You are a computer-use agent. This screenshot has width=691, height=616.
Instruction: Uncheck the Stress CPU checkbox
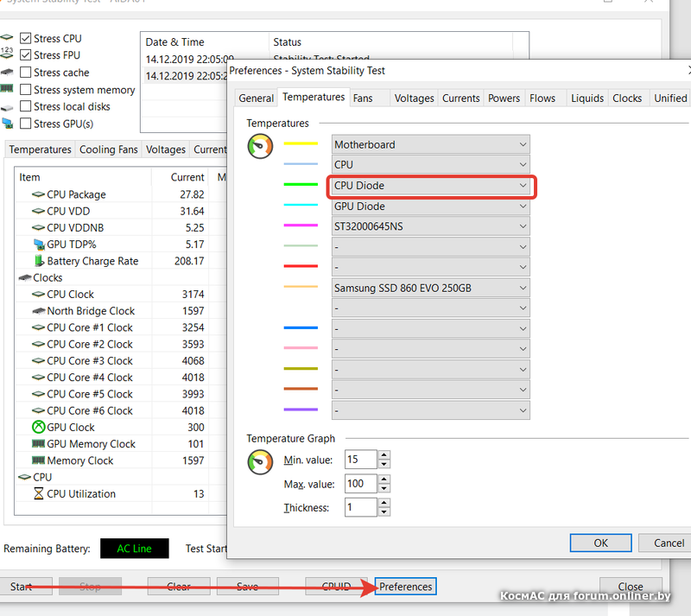coord(26,39)
